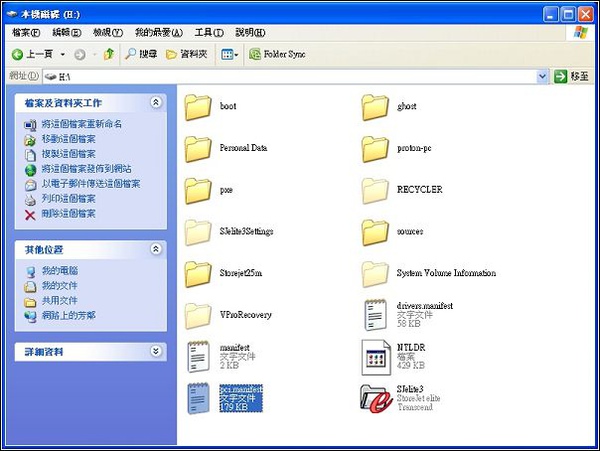Expand the address bar dropdown arrow
Screen dimensions: 600x451
pos(542,76)
